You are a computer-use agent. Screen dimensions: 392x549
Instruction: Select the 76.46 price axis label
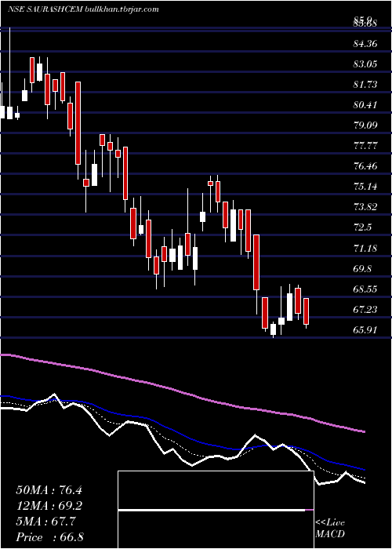(x=365, y=166)
